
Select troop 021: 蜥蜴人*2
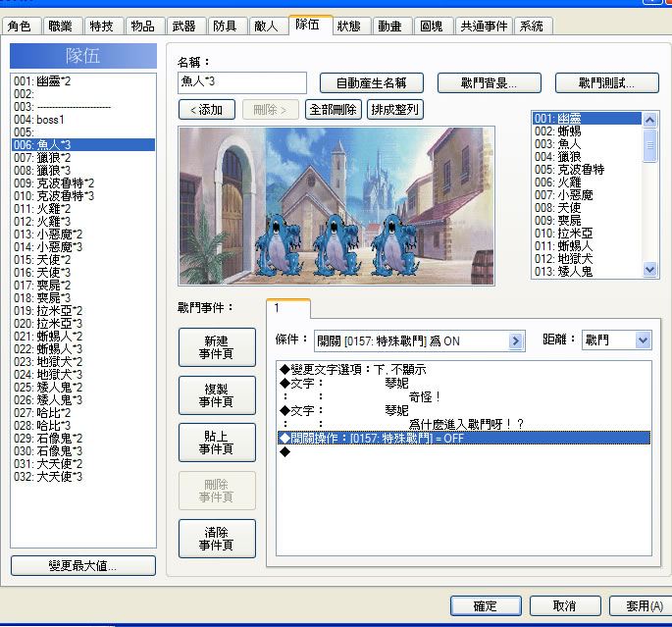83,337
